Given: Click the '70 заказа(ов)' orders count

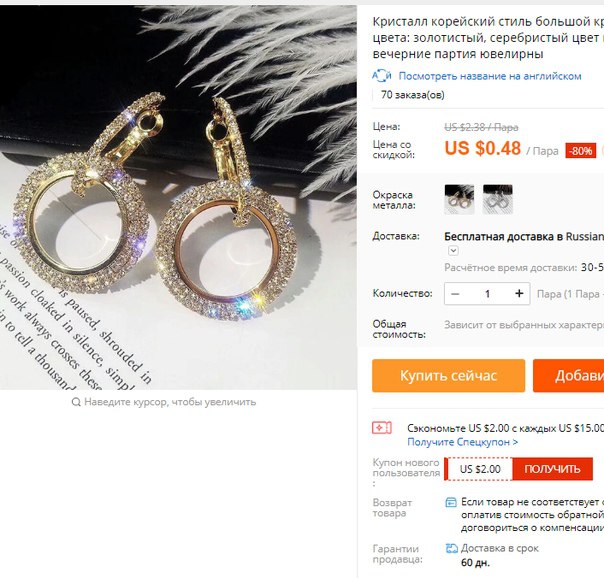Looking at the screenshot, I should coord(413,95).
